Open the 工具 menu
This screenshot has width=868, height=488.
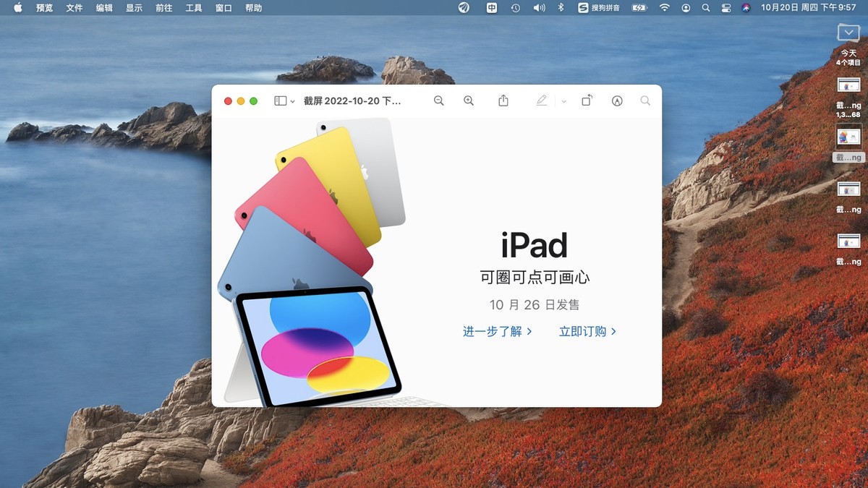192,8
